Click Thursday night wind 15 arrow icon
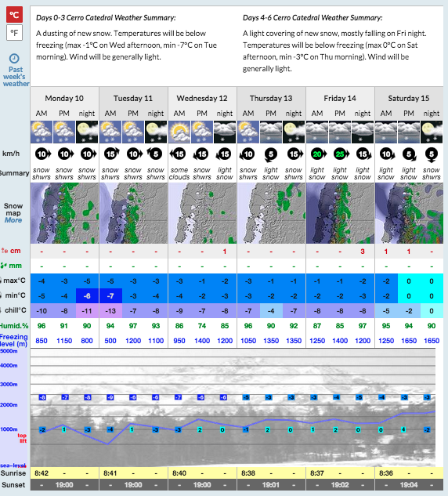The image size is (448, 496). [x=295, y=154]
